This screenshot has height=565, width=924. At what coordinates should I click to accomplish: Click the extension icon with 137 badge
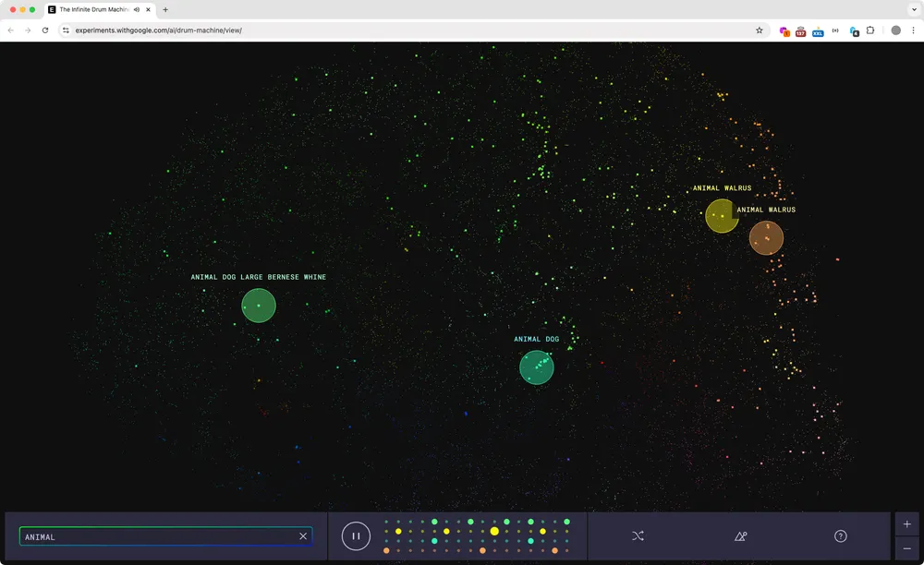pos(800,31)
